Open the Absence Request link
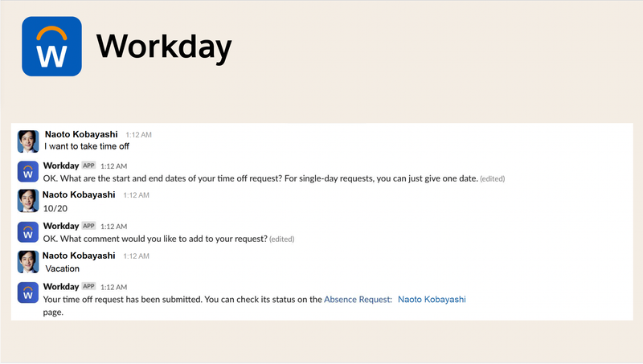This screenshot has height=364, width=643. tap(358, 300)
